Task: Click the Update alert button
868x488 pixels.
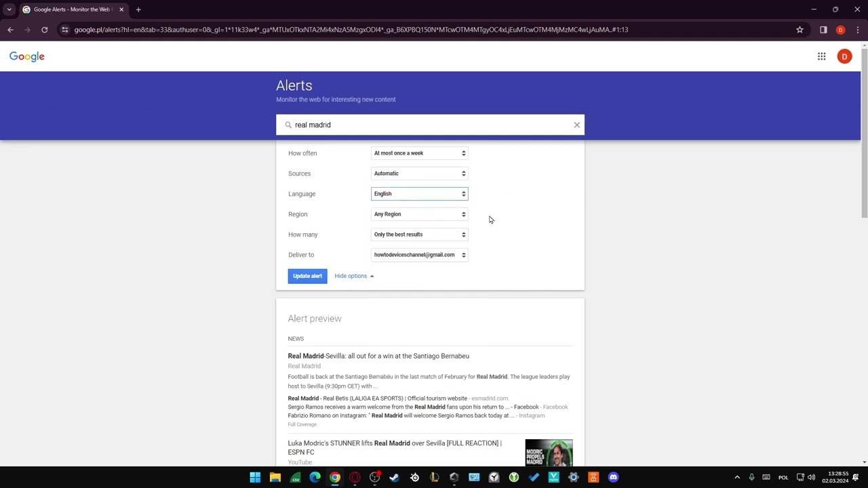Action: pyautogui.click(x=307, y=276)
